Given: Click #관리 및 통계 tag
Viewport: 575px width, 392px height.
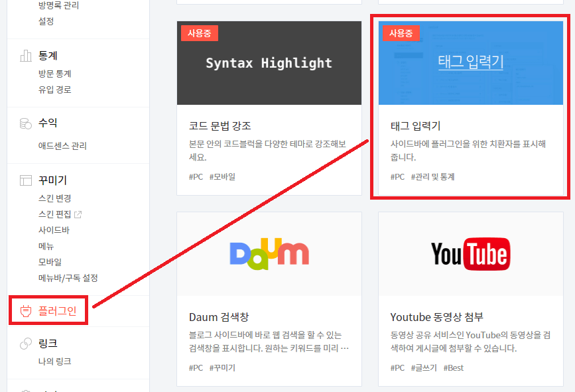Looking at the screenshot, I should (432, 176).
